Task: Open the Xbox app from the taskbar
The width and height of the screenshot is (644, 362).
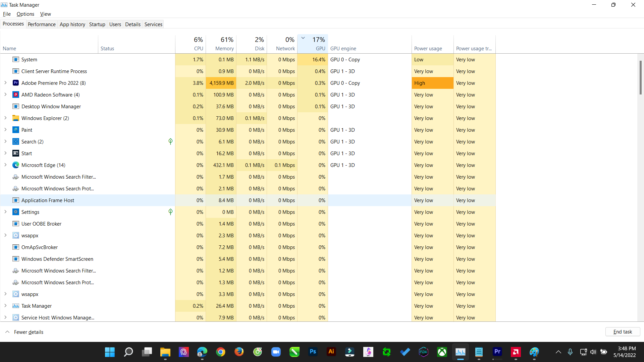Action: pos(442,352)
